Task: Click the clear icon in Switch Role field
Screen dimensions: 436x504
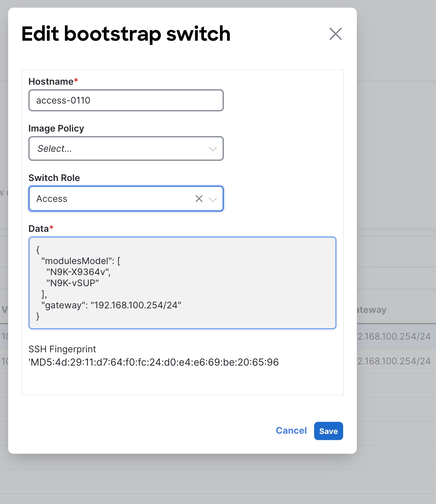Action: click(x=199, y=199)
